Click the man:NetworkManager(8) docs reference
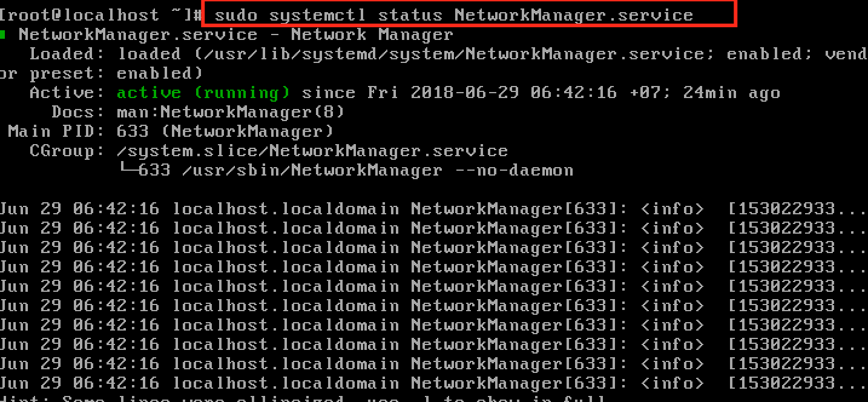Screen dimensions: 868x402 (x=231, y=113)
